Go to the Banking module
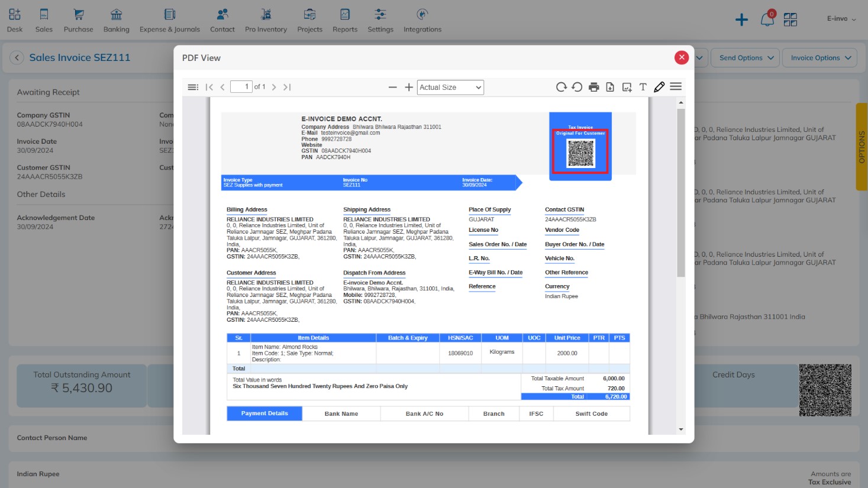The height and width of the screenshot is (488, 868). pos(116,20)
